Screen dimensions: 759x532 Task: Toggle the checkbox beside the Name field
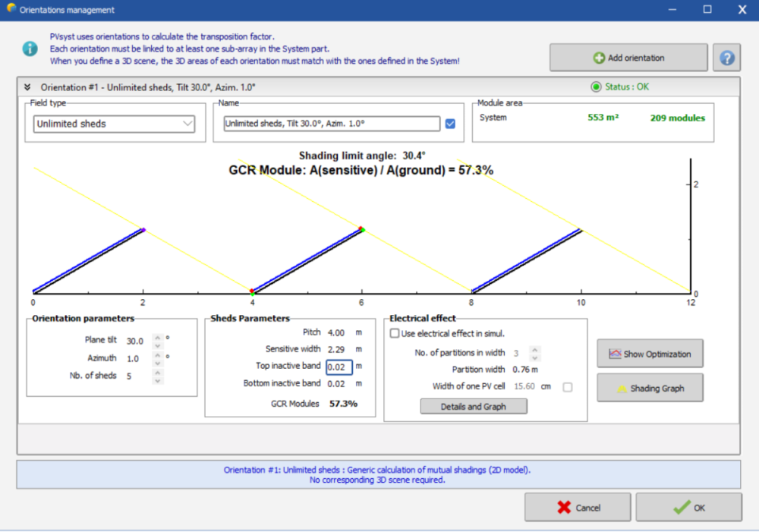(x=450, y=124)
